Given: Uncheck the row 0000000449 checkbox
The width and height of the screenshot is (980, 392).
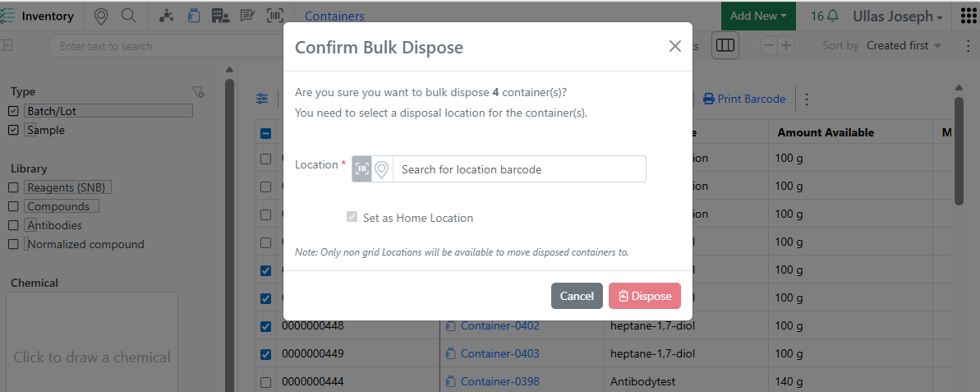Looking at the screenshot, I should pos(265,354).
